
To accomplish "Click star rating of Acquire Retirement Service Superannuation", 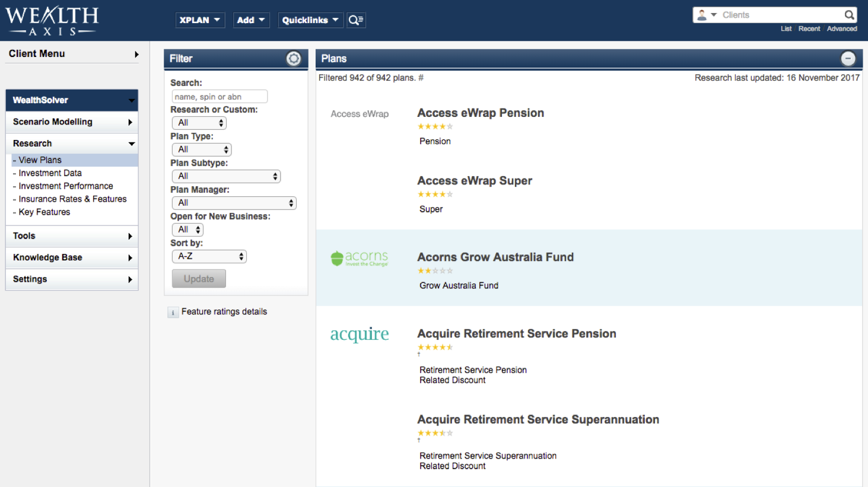I will [435, 433].
